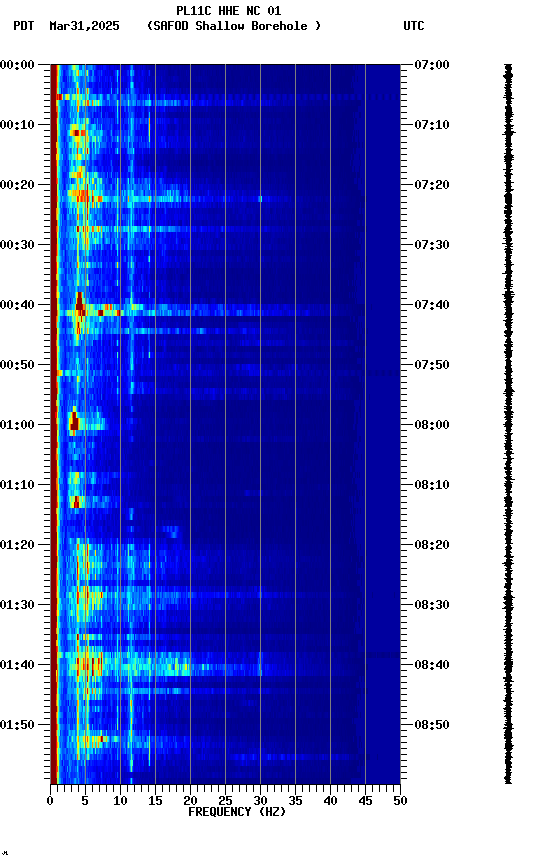Click the 40 Hz frequency tick label

pos(330,801)
